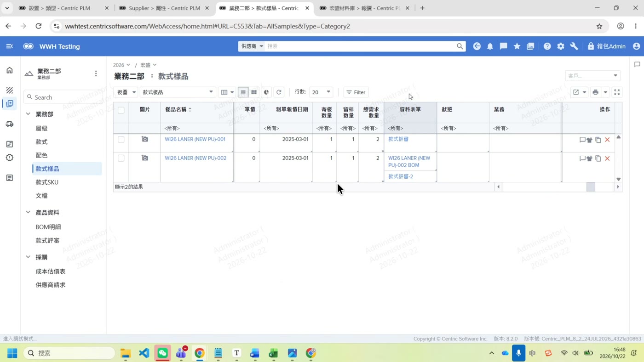Open the chat messages icon in header
The height and width of the screenshot is (362, 644).
coord(503,46)
